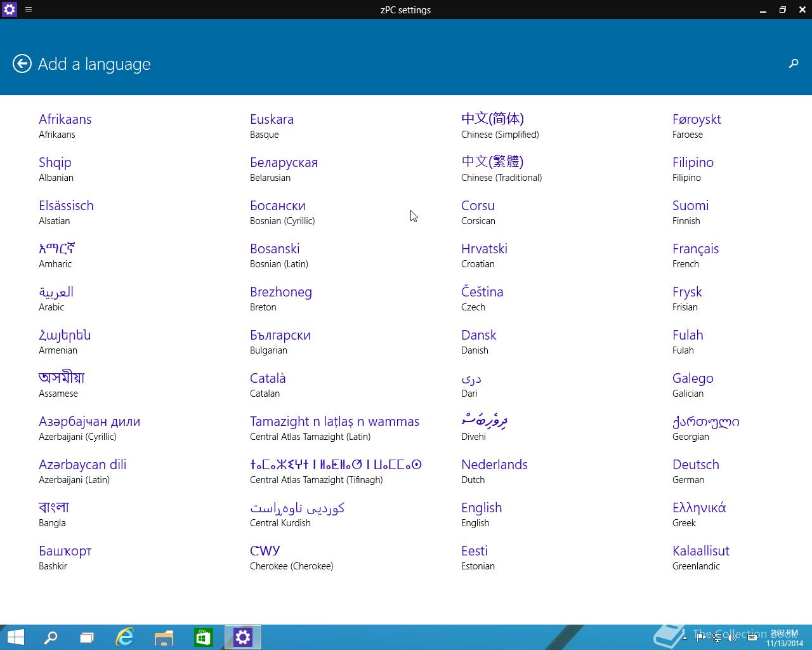Choose Euskara (Basque)

coord(272,126)
